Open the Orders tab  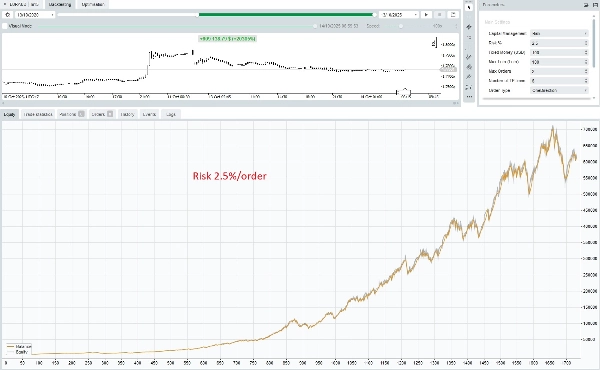coord(102,114)
